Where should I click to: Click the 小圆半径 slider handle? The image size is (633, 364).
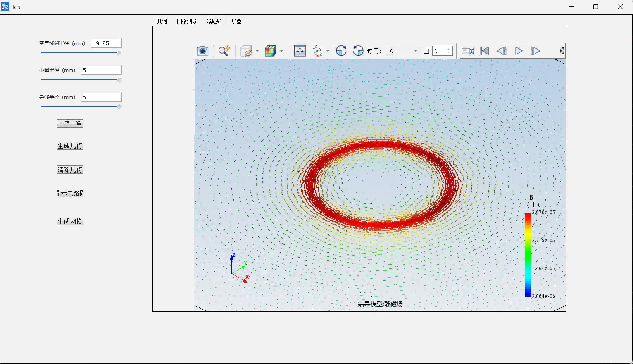(x=119, y=80)
